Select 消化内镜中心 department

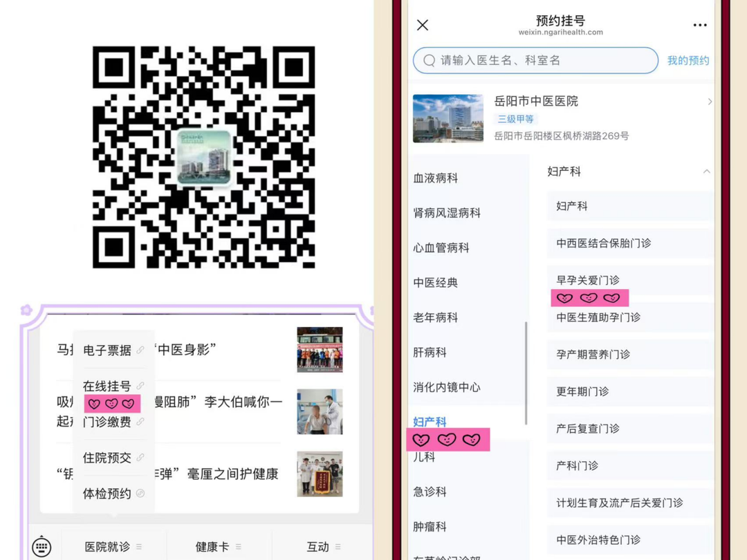coord(447,387)
